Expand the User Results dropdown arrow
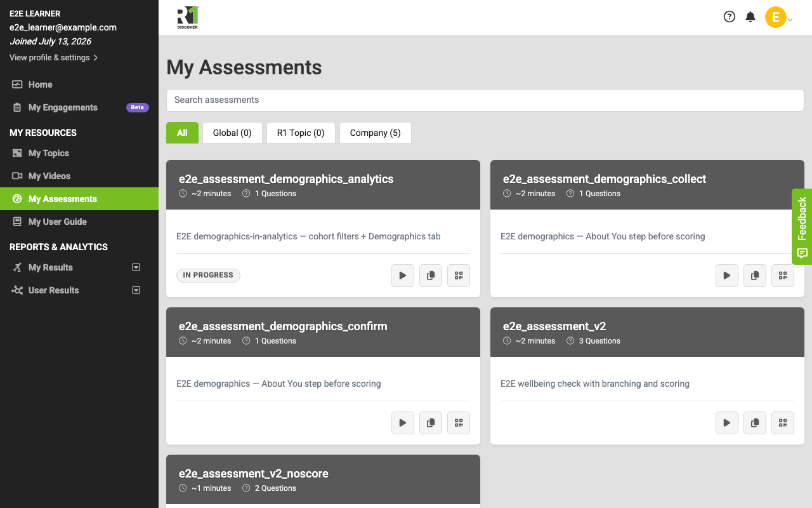The height and width of the screenshot is (508, 812). pos(136,290)
